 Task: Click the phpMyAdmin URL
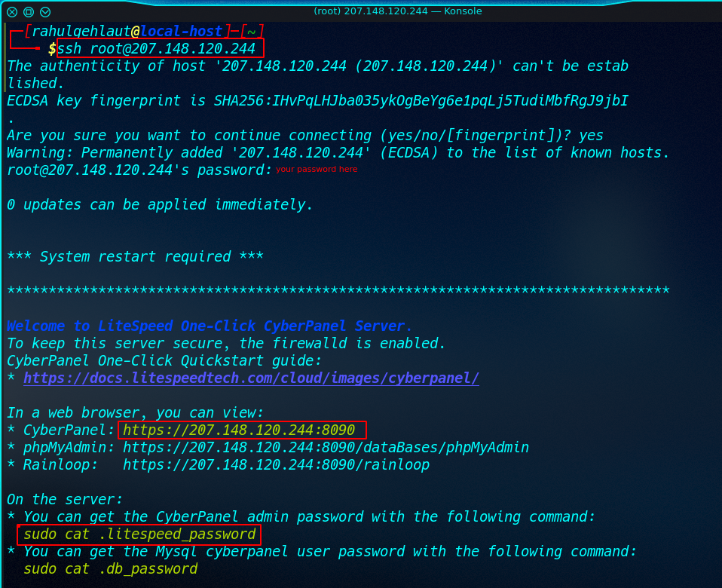pyautogui.click(x=326, y=447)
